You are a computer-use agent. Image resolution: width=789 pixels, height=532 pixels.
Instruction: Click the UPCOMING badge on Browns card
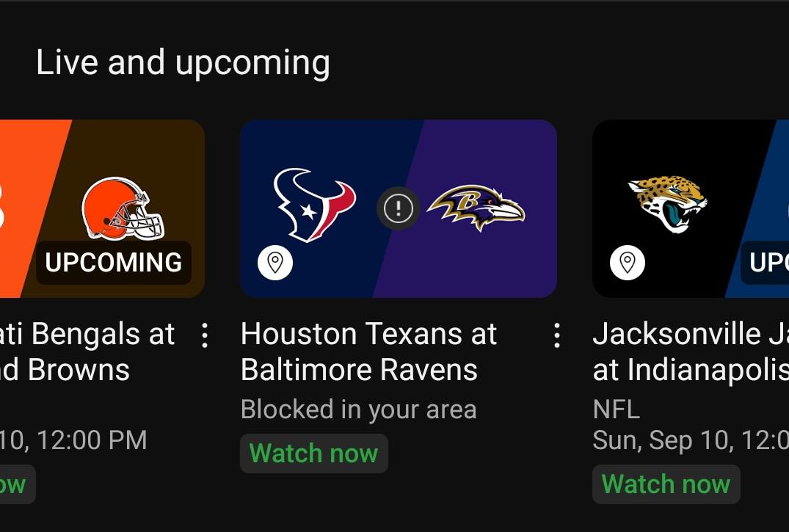pyautogui.click(x=114, y=263)
